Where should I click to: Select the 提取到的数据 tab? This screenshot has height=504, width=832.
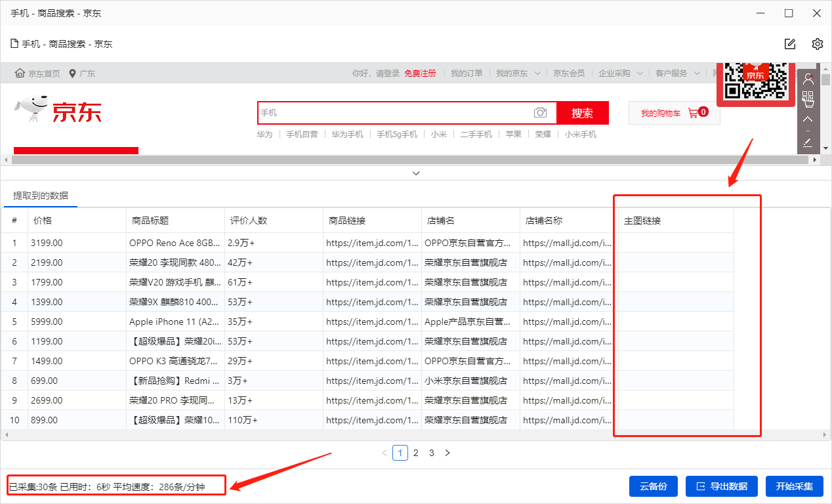point(41,196)
